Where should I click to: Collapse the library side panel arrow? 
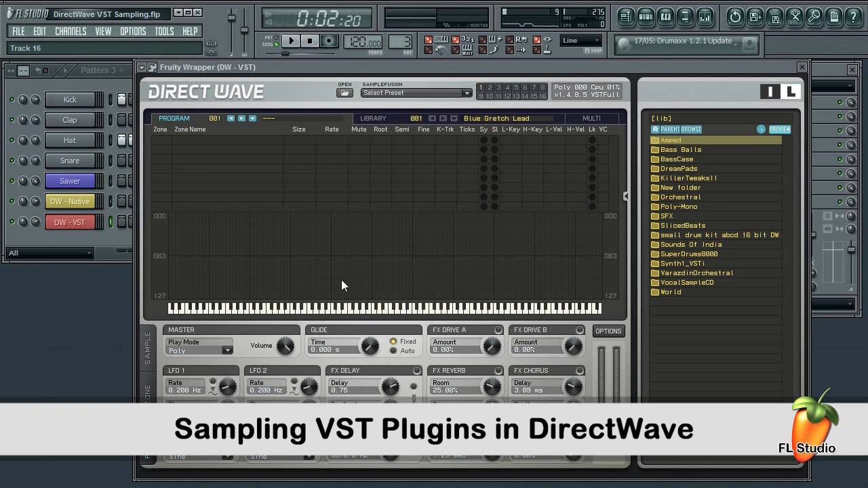625,197
